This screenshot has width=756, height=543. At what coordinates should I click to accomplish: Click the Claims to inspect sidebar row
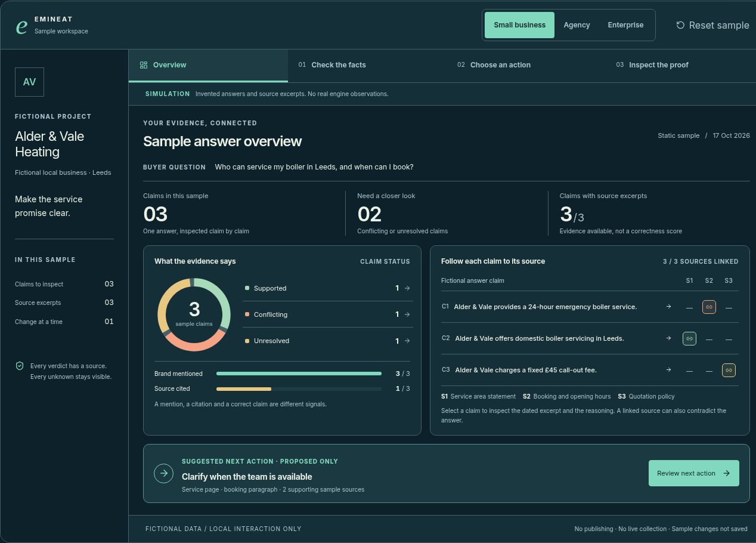pos(64,284)
